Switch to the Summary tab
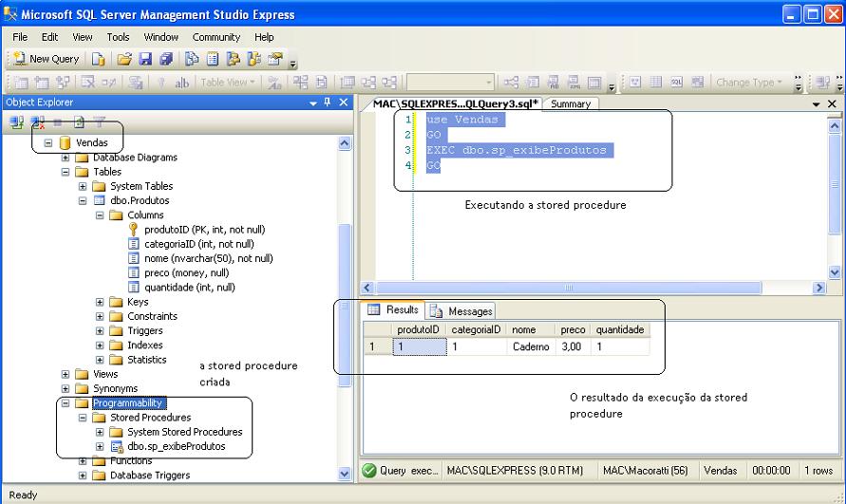 tap(571, 104)
